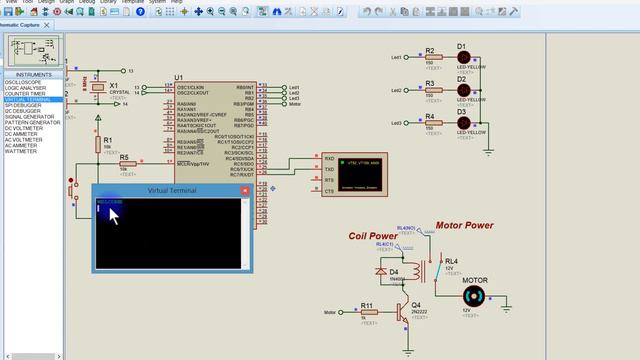Click the Decompose hammer icon
Viewport: 640px width, 360px height.
[x=514, y=12]
